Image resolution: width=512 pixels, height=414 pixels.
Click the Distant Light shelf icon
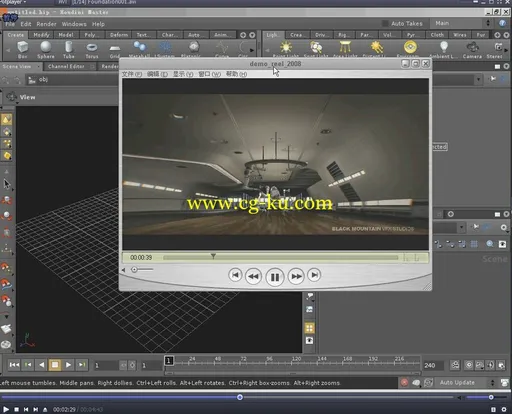[377, 49]
